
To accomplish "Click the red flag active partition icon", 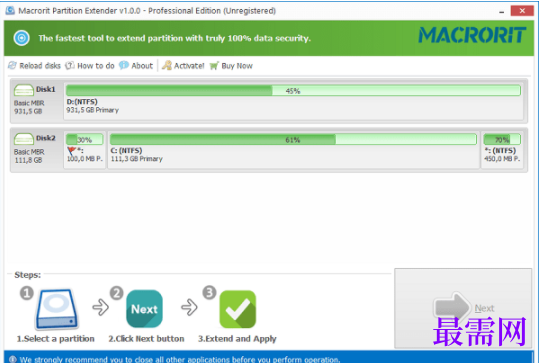I will (71, 151).
